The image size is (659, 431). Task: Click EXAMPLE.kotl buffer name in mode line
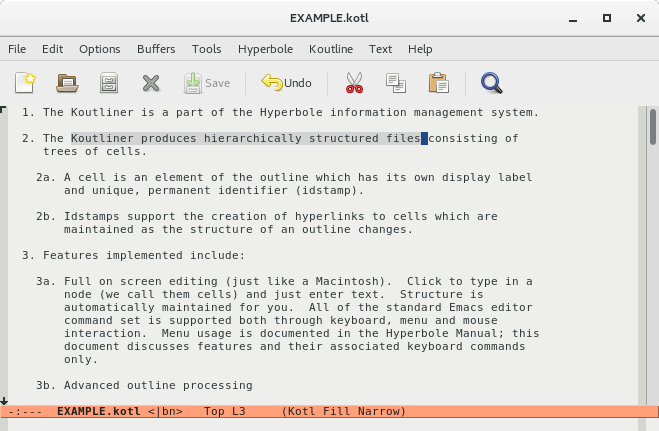click(x=98, y=411)
